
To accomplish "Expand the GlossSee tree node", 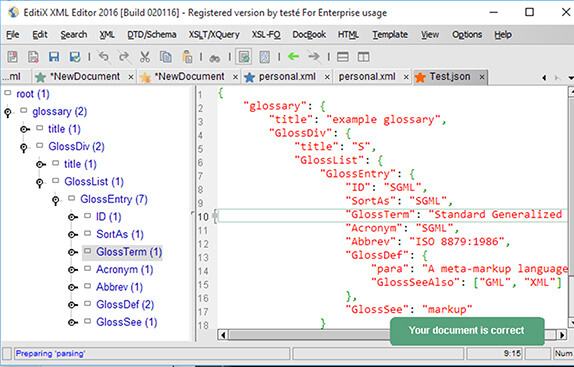I will 72,323.
